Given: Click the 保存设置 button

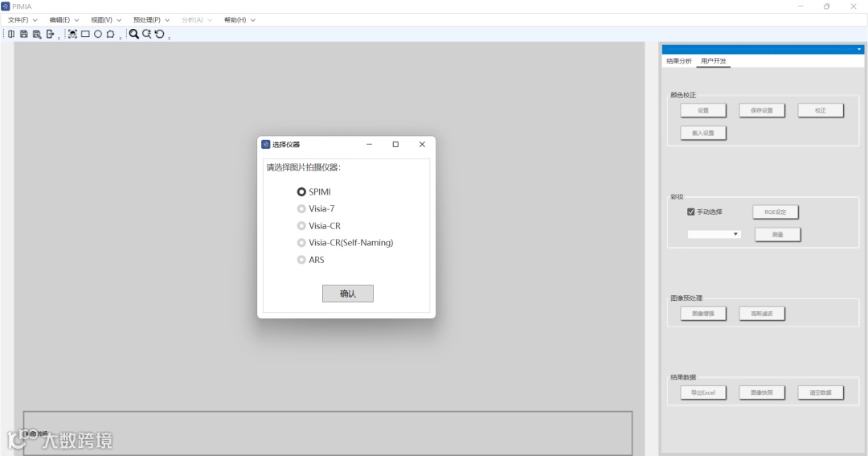Looking at the screenshot, I should point(762,110).
